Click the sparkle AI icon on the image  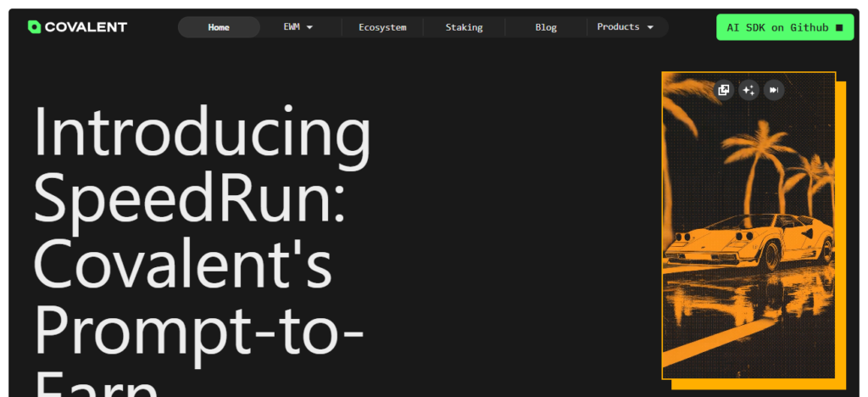pos(748,90)
